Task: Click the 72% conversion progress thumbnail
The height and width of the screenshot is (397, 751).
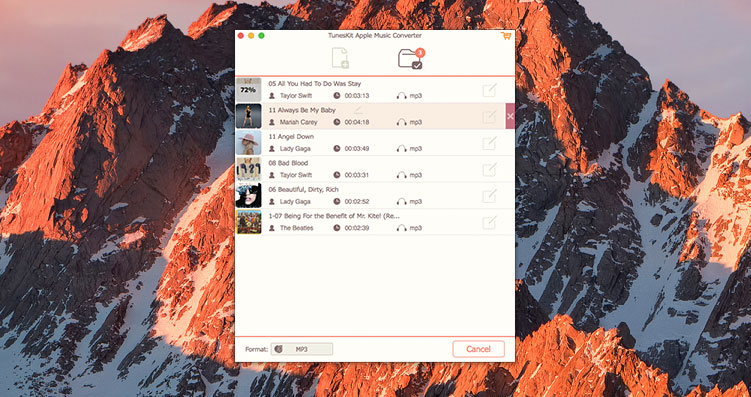Action: coord(249,90)
